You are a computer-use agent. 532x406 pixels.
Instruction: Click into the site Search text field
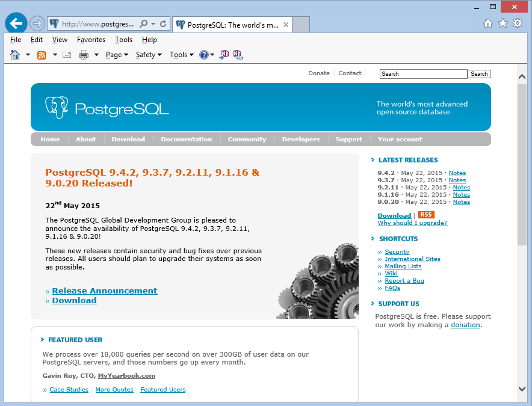pos(423,73)
